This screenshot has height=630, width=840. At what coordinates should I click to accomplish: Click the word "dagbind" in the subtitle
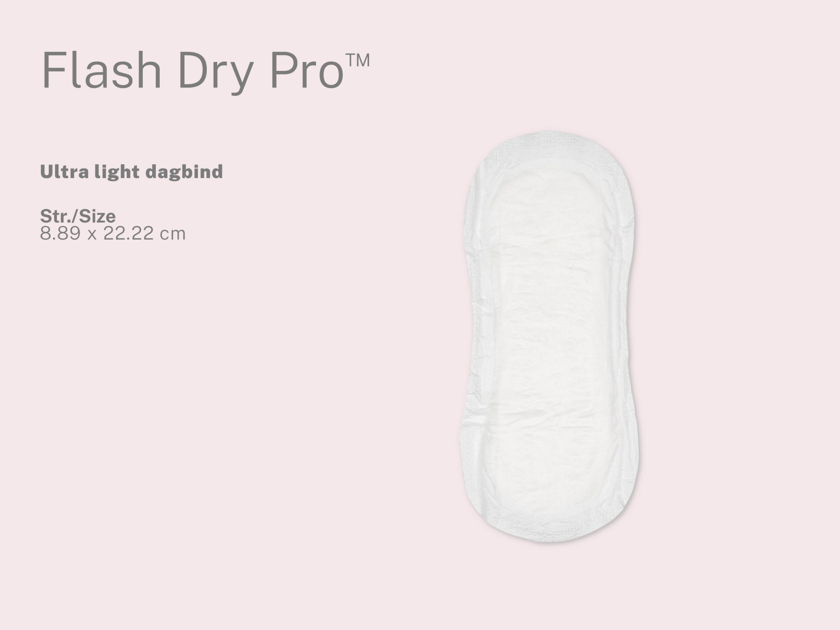(184, 172)
